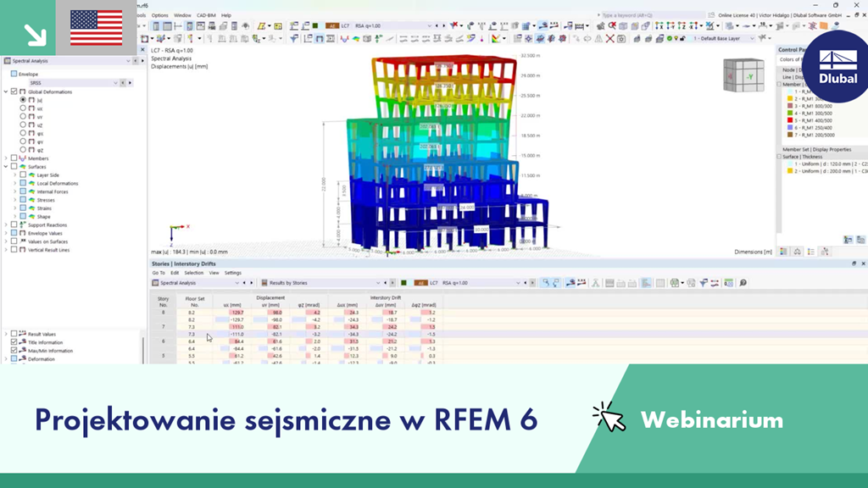
Task: Select uz deformation radio button
Action: (23, 125)
